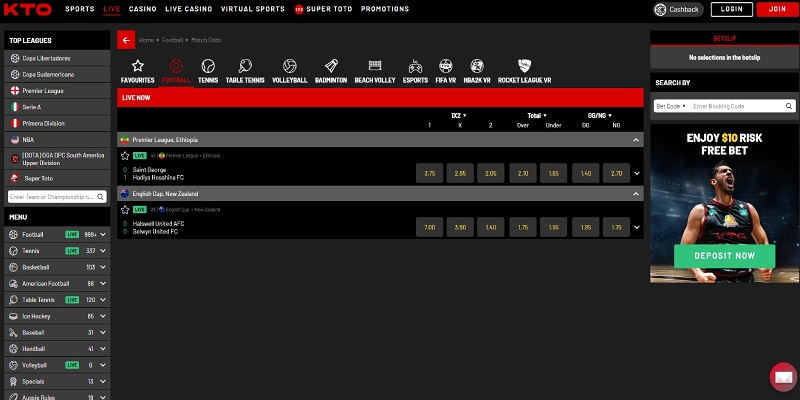Expand the Ice Hockey menu chevron
Image resolution: width=800 pixels, height=400 pixels.
103,316
